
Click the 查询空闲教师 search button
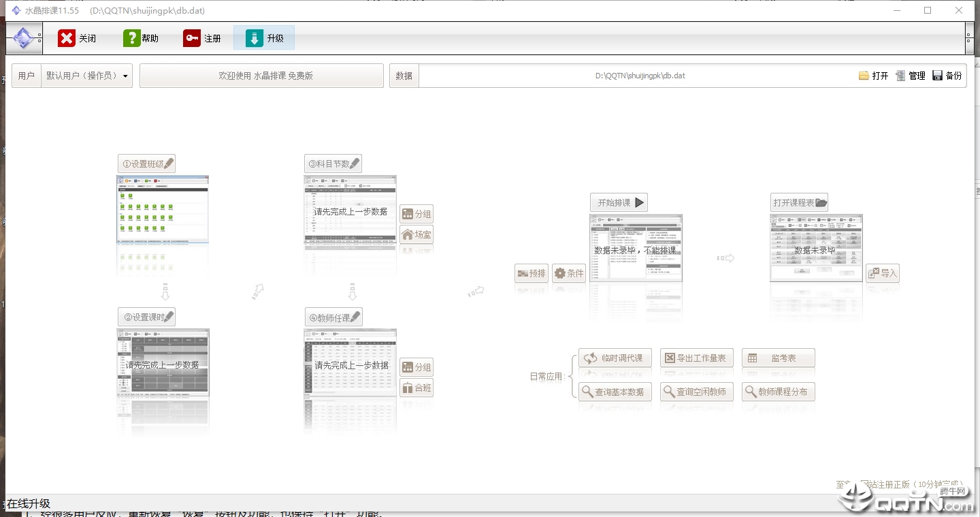[x=697, y=392]
